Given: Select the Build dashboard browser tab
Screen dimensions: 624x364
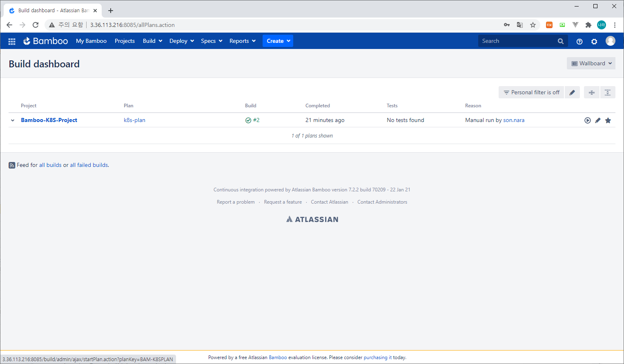Looking at the screenshot, I should pos(53,11).
